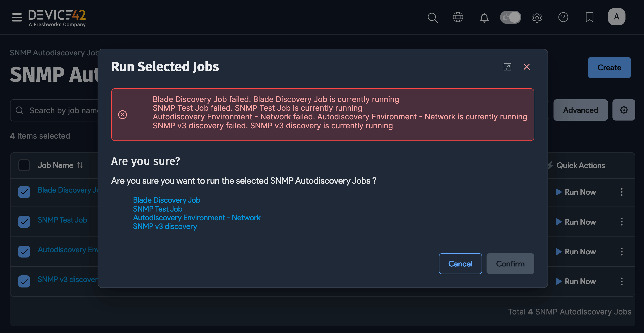Viewport: 644px width, 333px height.
Task: Click the bookmark icon
Action: pyautogui.click(x=589, y=17)
